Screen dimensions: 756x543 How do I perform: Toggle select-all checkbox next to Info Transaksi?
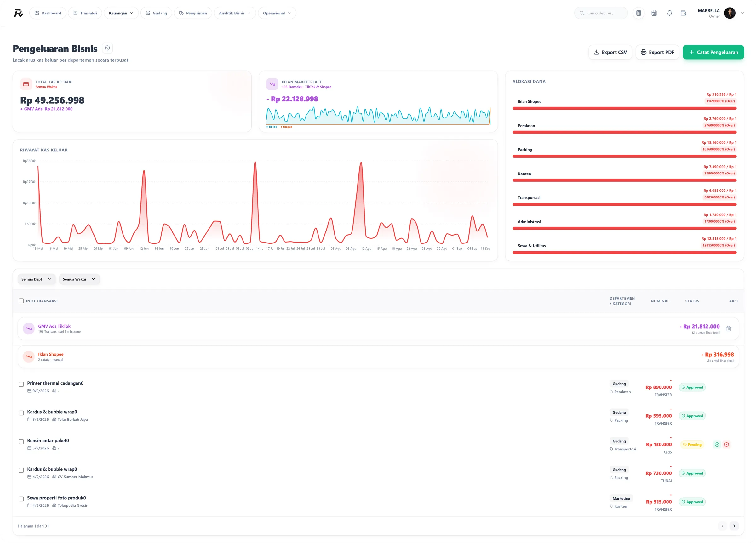coord(21,301)
